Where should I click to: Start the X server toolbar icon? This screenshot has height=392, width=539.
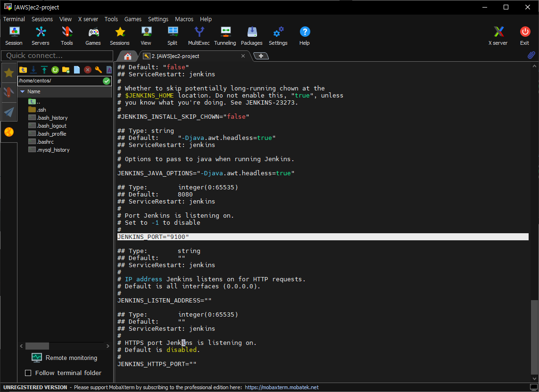coord(498,36)
